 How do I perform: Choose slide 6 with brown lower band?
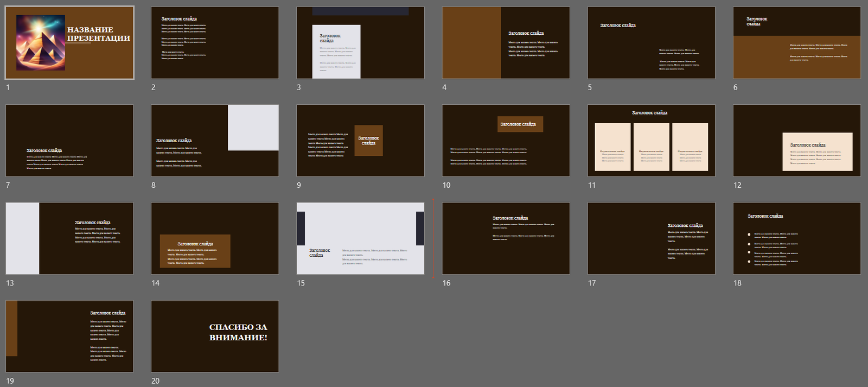point(796,43)
